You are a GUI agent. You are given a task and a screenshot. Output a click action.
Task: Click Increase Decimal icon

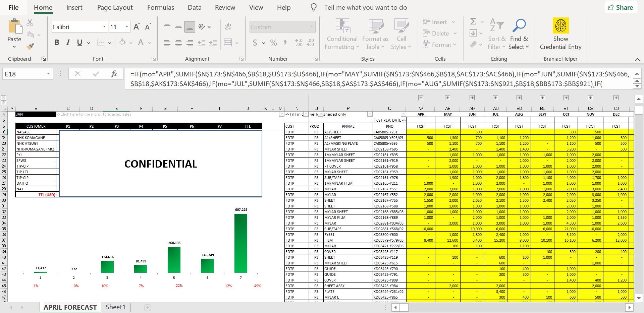tap(299, 43)
